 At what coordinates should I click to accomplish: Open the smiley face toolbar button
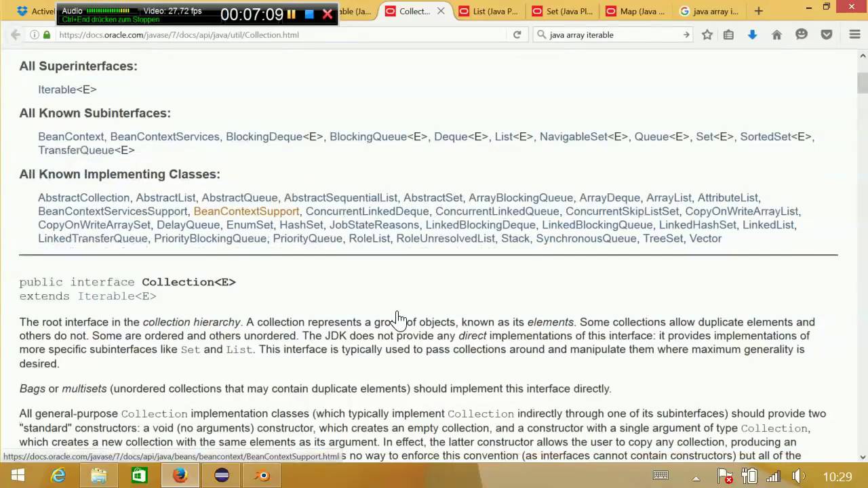tap(802, 35)
